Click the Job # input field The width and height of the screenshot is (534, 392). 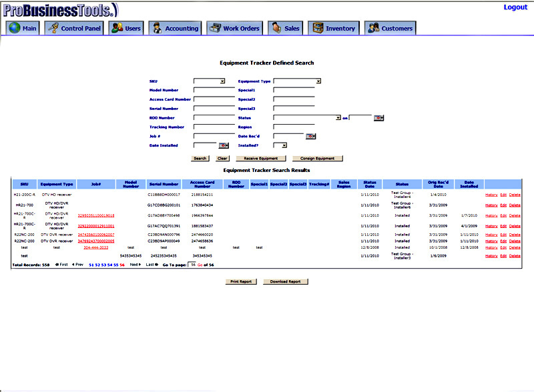pos(214,136)
